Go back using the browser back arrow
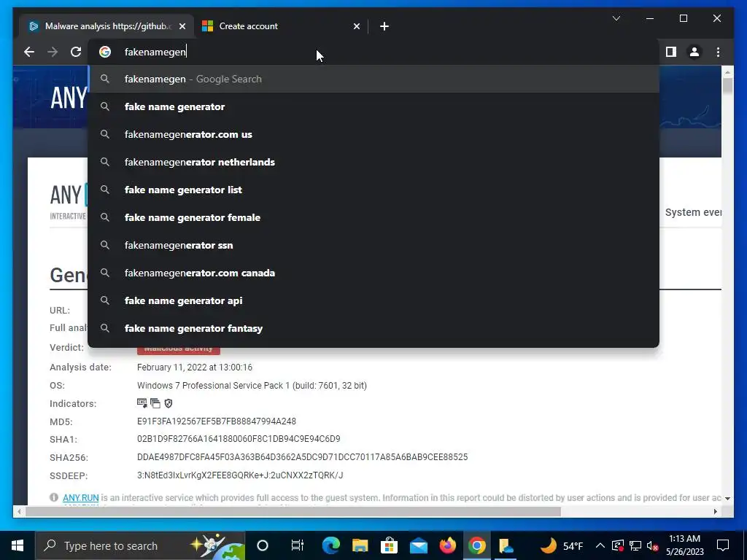The image size is (747, 560). [29, 52]
